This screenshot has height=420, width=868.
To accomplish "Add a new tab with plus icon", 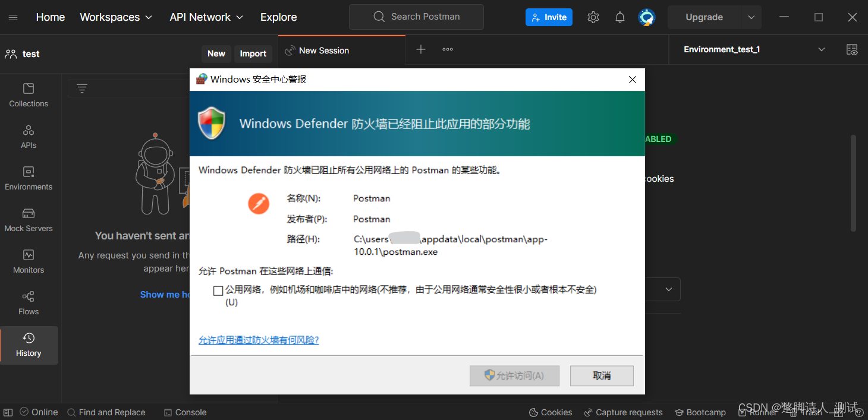I will (421, 49).
